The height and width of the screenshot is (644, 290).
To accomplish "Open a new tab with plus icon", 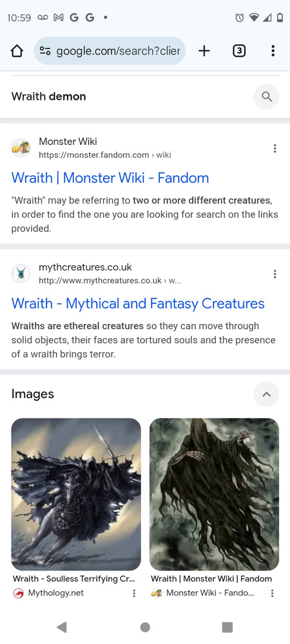I will click(x=204, y=51).
